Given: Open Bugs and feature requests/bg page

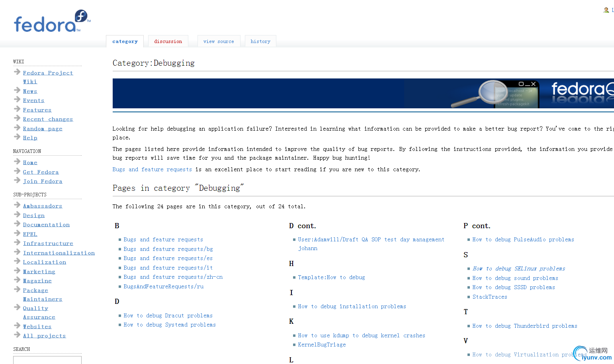Looking at the screenshot, I should click(x=168, y=249).
